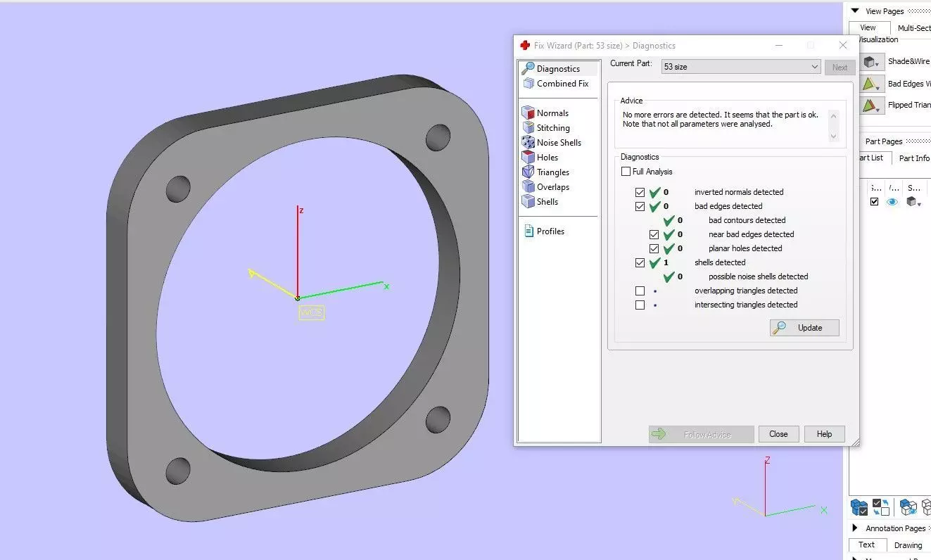Viewport: 931px width, 560px height.
Task: Select the Stitching fix option
Action: pyautogui.click(x=546, y=127)
